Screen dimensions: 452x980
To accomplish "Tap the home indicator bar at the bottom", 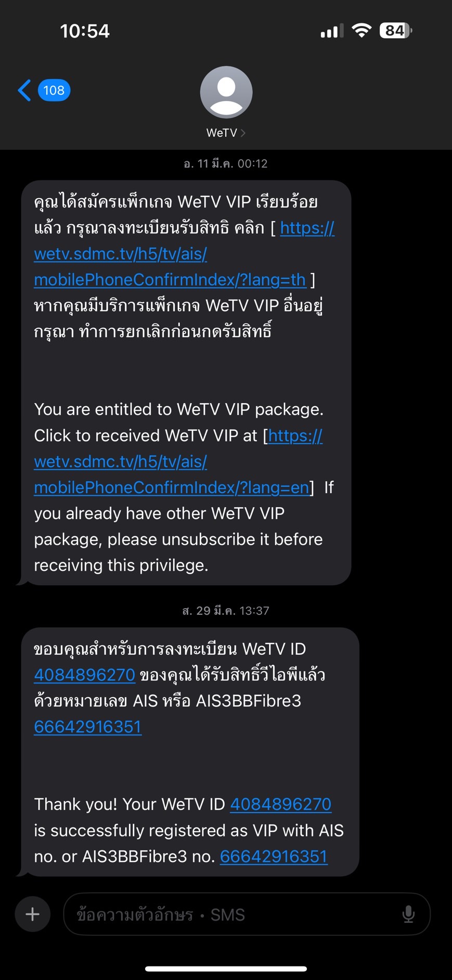I will (x=226, y=969).
